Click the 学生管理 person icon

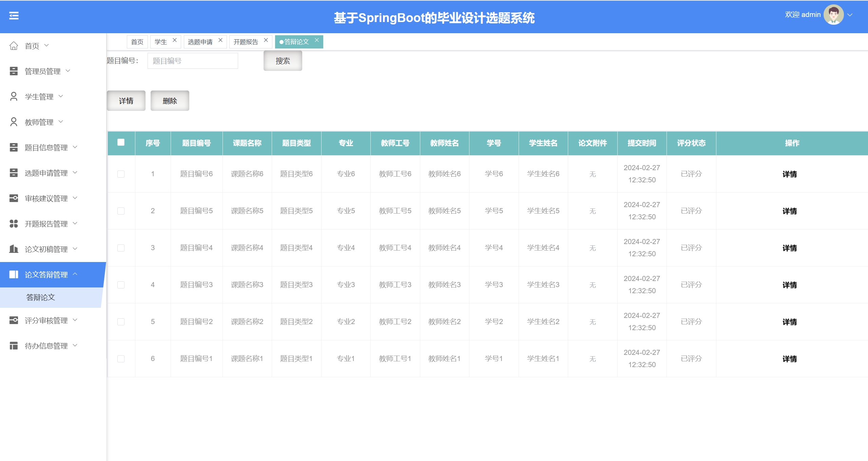pyautogui.click(x=14, y=97)
